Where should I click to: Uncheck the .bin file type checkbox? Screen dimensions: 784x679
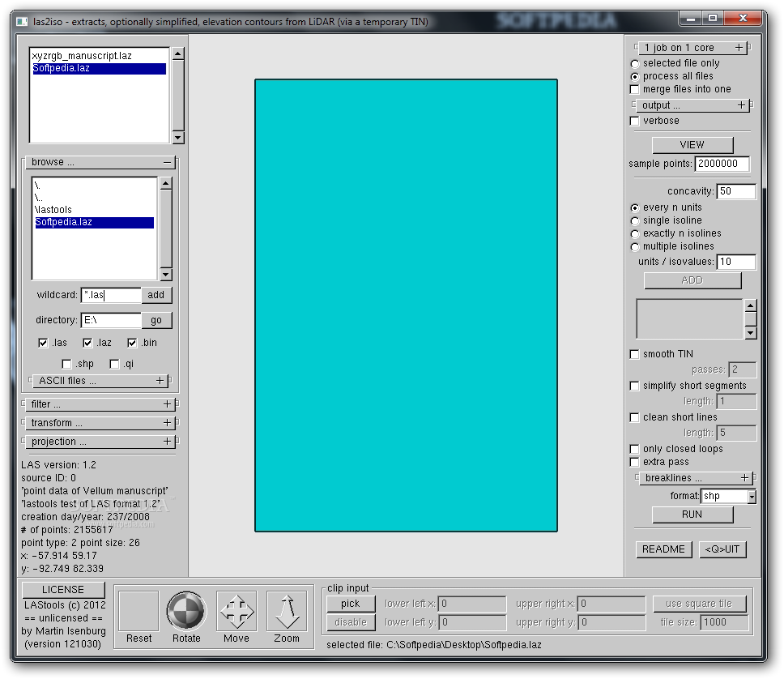(132, 343)
